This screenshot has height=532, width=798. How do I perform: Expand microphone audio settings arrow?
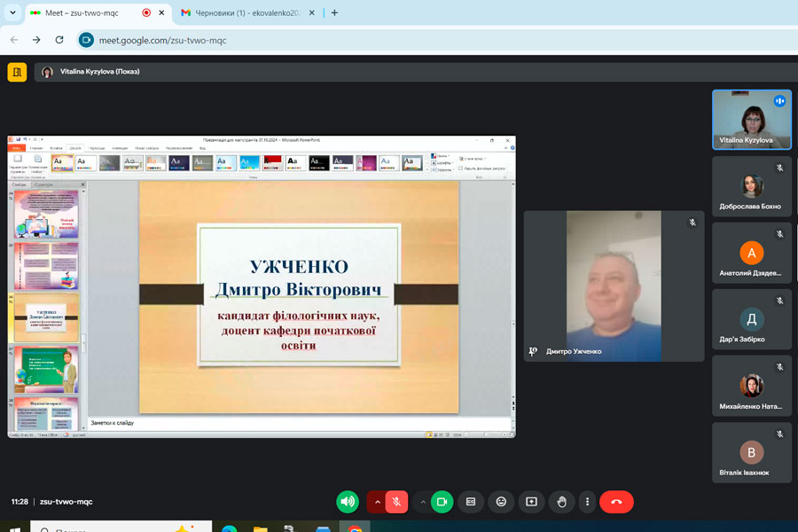[x=377, y=502]
